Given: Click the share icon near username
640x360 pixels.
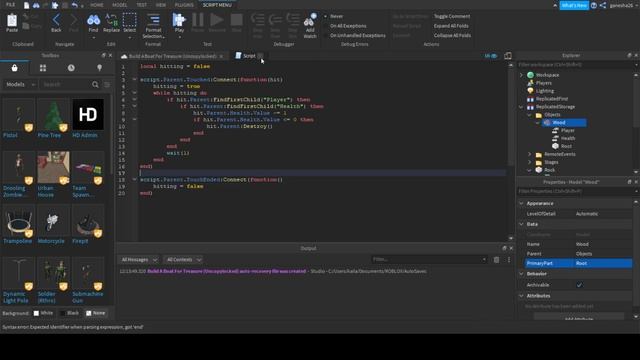Looking at the screenshot, I should point(603,5).
